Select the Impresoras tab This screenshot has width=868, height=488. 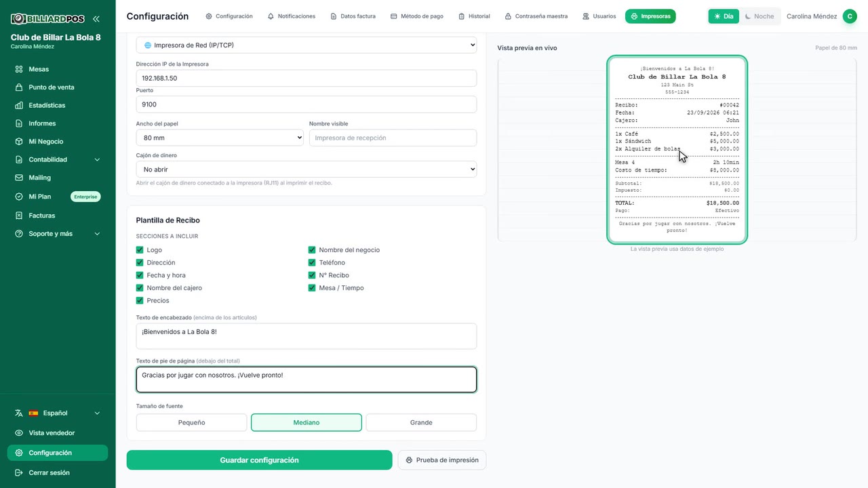[x=650, y=16]
